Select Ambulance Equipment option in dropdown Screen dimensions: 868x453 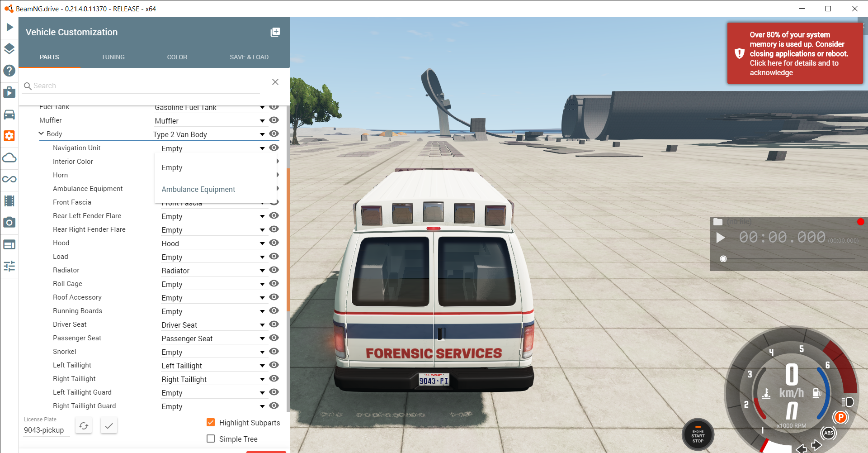216,189
